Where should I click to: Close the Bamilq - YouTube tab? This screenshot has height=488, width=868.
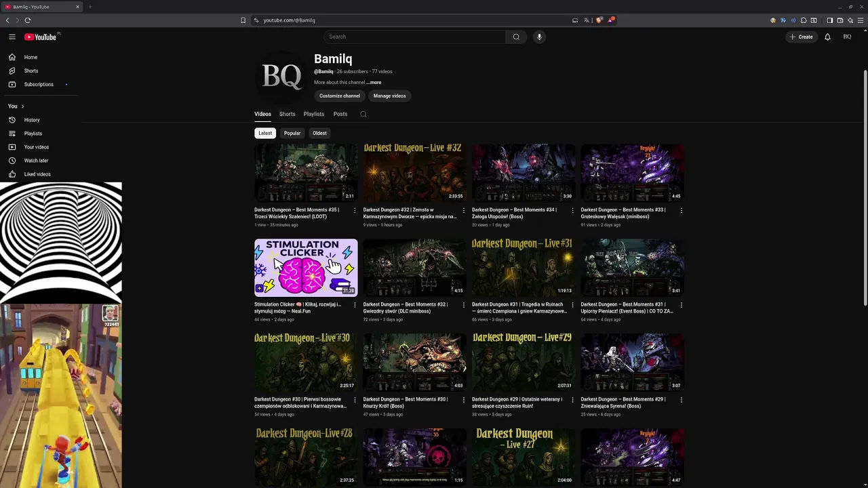[77, 7]
